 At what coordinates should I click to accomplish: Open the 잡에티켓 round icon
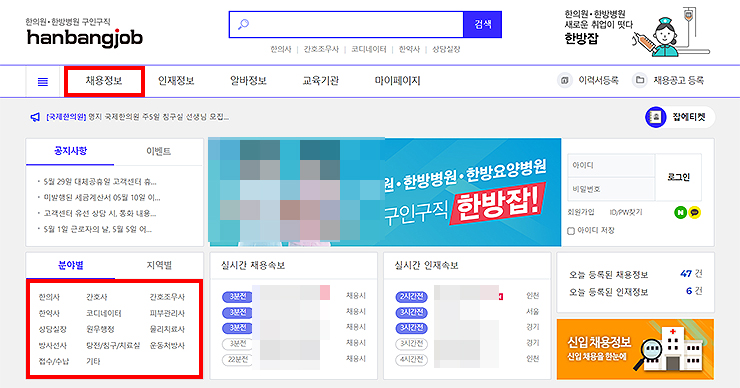[656, 117]
